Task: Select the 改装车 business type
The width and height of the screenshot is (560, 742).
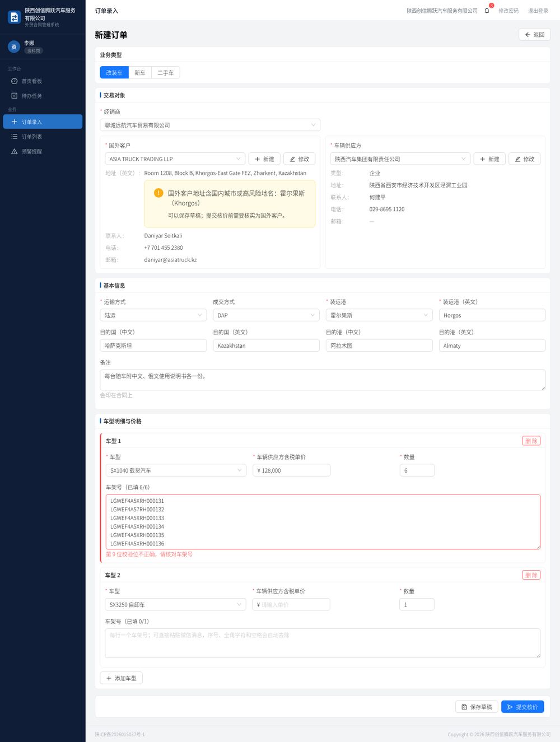Action: (x=114, y=73)
